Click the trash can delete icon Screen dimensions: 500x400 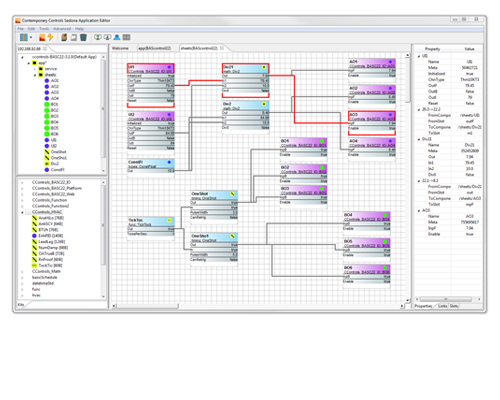tap(83, 37)
